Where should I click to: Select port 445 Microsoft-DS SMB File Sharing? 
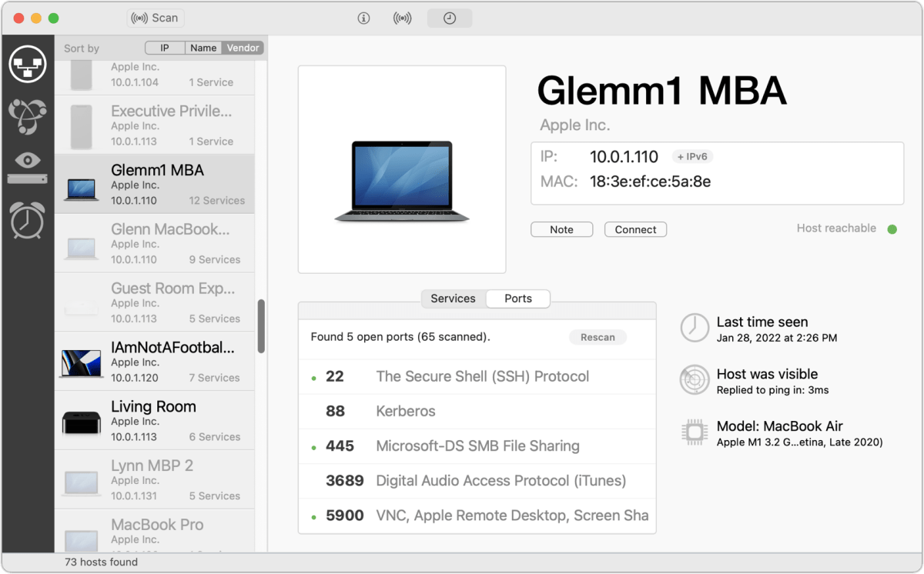(x=477, y=446)
